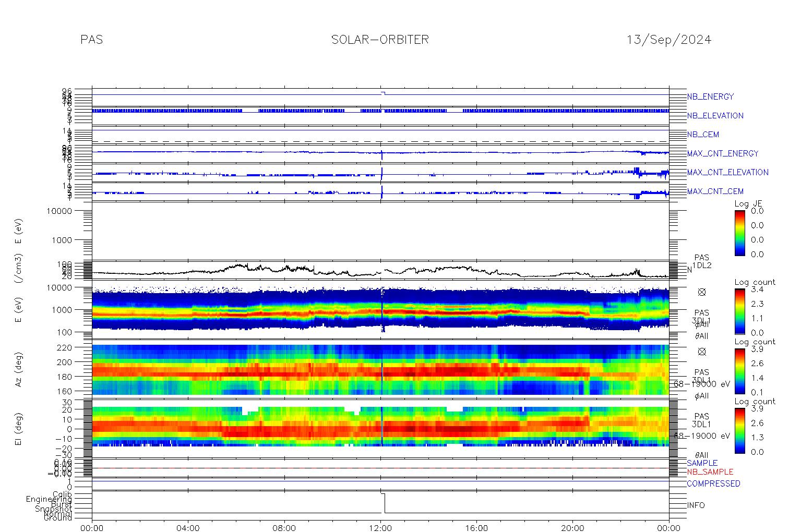Click the black density curve in the N panel
This screenshot has width=789, height=532.
pyautogui.click(x=380, y=271)
